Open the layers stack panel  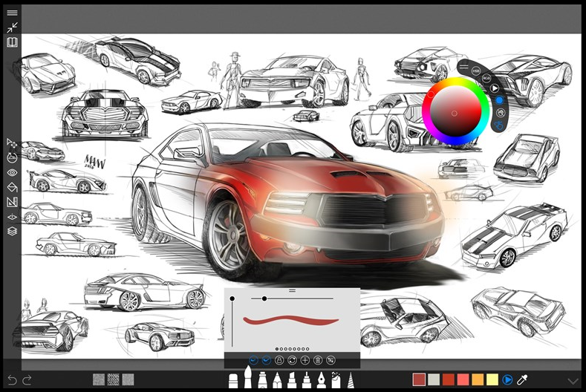click(13, 232)
